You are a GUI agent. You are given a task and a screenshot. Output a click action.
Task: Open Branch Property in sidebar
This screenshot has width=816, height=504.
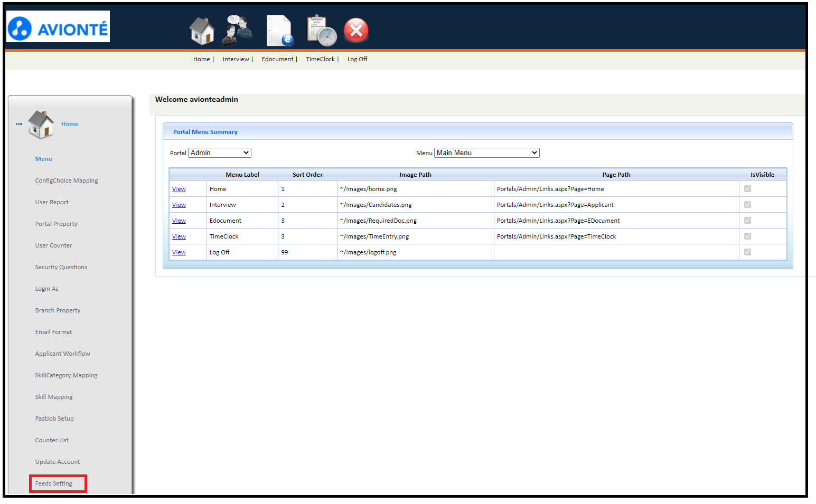coord(58,310)
